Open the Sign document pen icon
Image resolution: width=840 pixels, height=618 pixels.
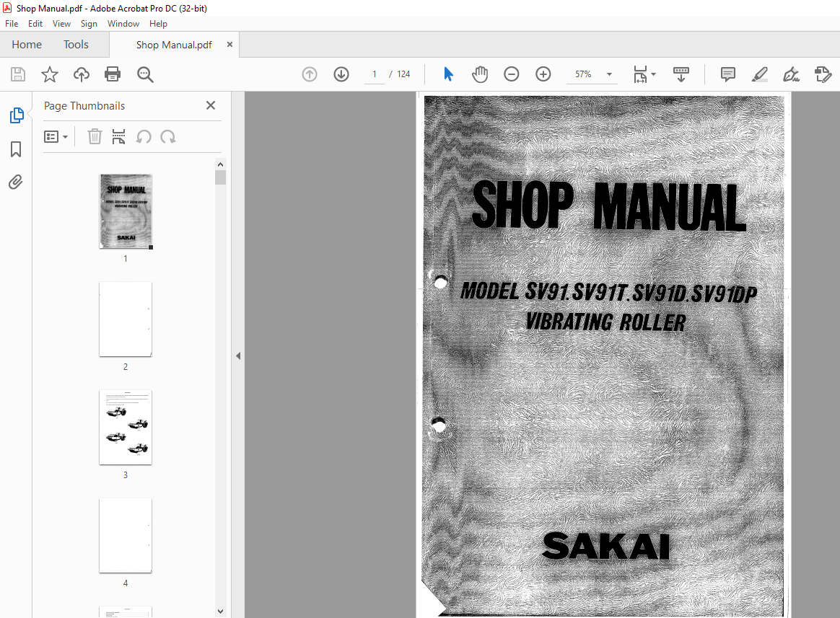tap(791, 74)
